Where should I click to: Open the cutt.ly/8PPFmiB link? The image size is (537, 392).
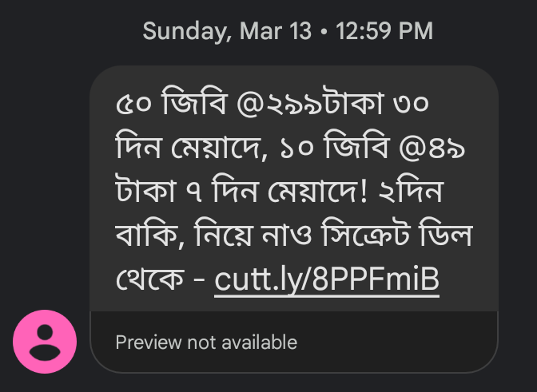tap(327, 279)
